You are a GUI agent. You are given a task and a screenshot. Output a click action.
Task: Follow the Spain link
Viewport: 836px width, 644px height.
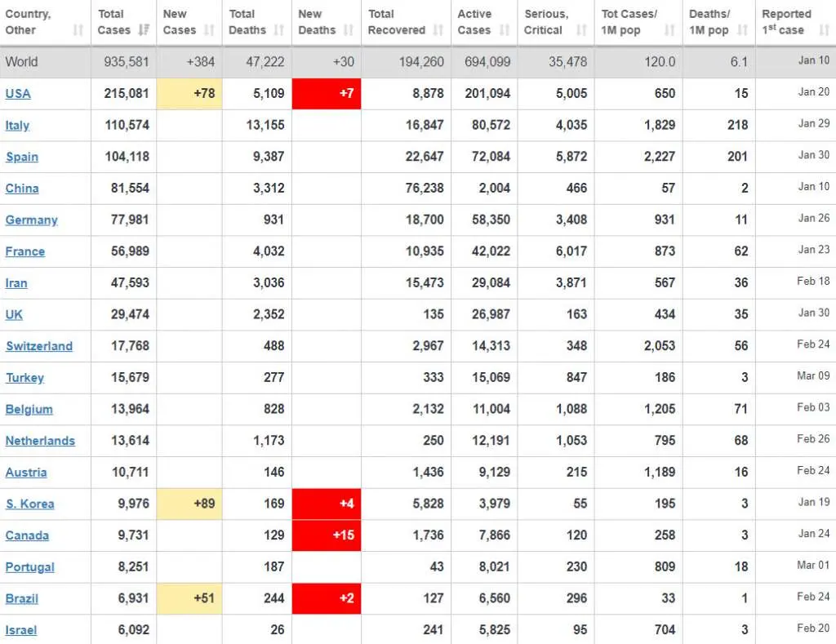tap(22, 157)
